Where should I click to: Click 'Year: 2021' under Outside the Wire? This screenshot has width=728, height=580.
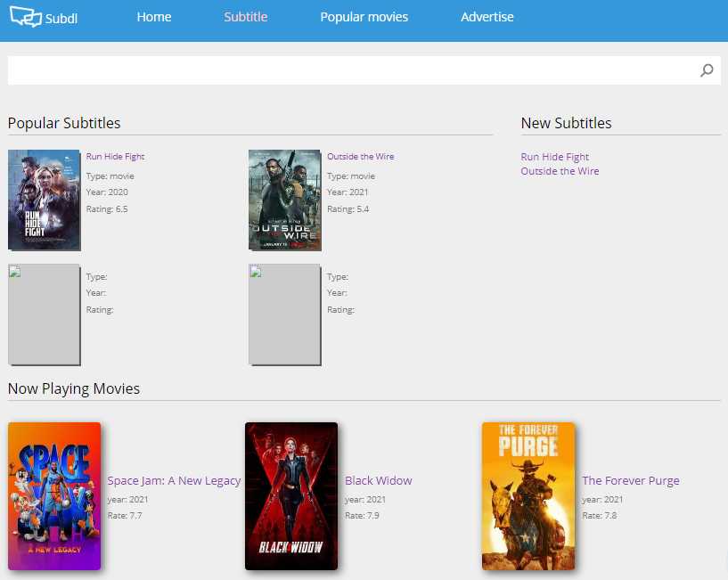click(348, 192)
